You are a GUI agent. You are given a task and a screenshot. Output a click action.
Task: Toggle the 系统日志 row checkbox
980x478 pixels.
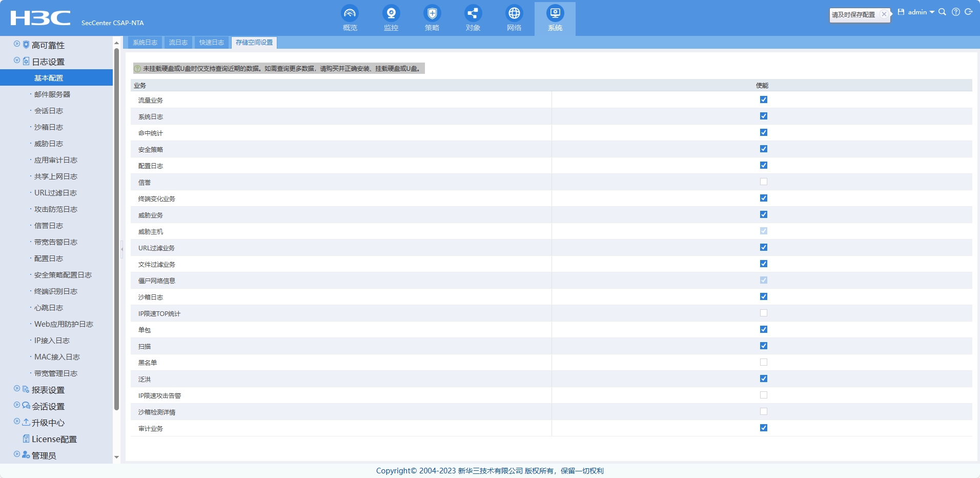point(764,116)
